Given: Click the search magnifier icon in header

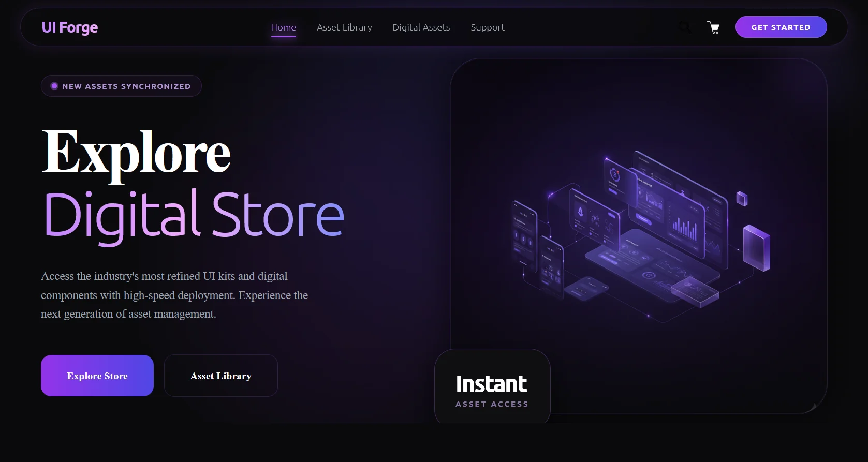Looking at the screenshot, I should (684, 27).
